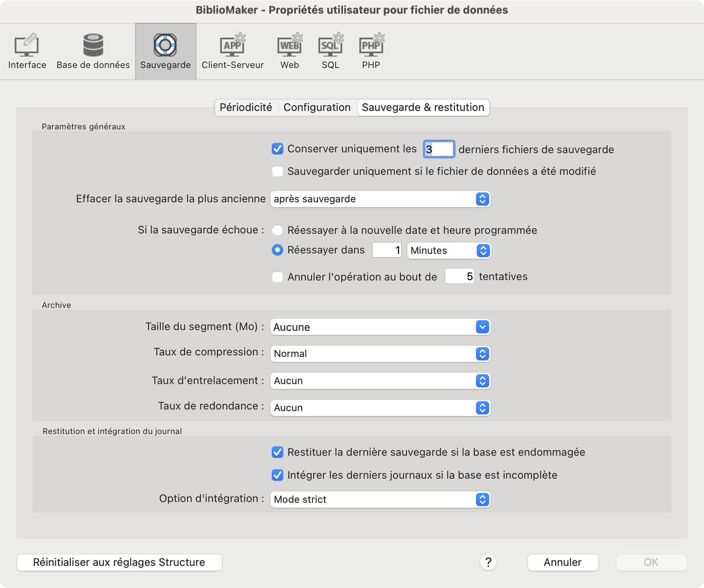Uncheck Conserver uniquement les derniers fichiers
The image size is (704, 588).
(278, 149)
